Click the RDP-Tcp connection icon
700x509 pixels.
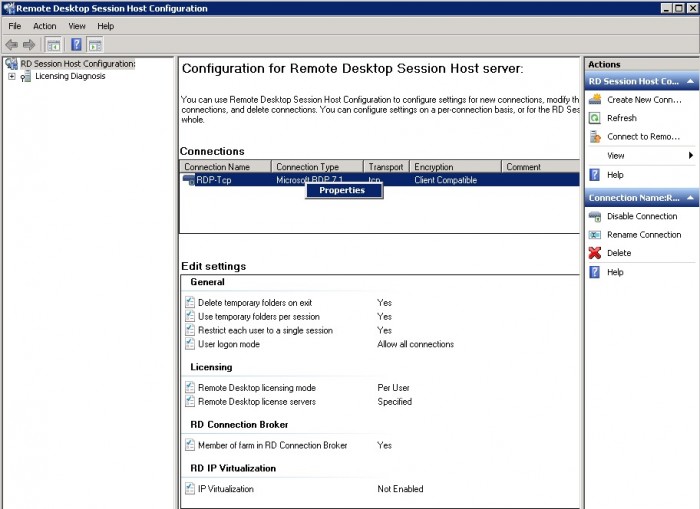pyautogui.click(x=189, y=180)
